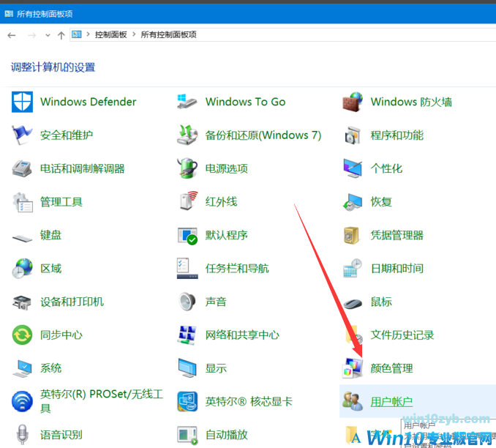Image resolution: width=496 pixels, height=448 pixels.
Task: Open the 设备和打印机 printer icon
Action: (x=22, y=302)
